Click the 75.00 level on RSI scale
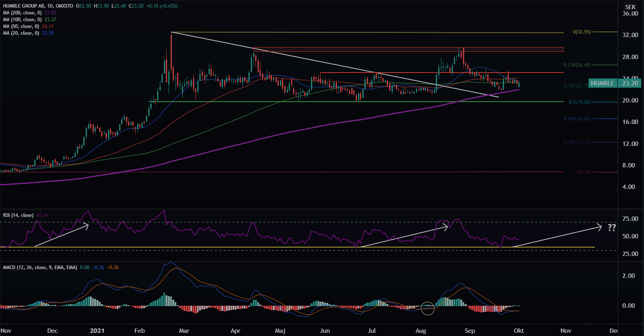 tap(630, 219)
